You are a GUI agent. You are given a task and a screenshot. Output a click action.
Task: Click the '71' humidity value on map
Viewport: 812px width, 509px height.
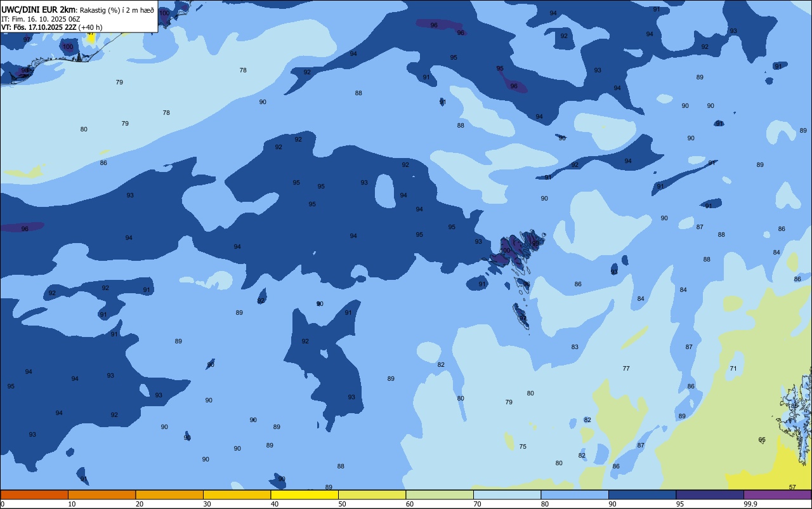tap(733, 369)
